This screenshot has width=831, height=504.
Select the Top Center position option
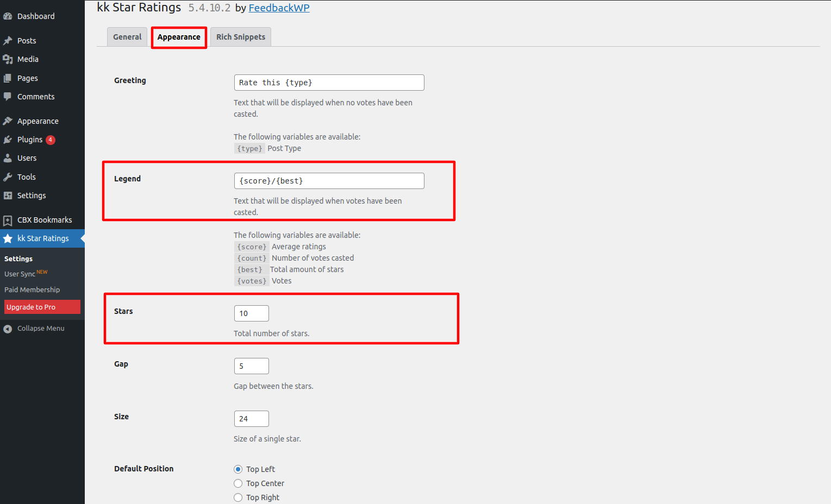point(238,483)
